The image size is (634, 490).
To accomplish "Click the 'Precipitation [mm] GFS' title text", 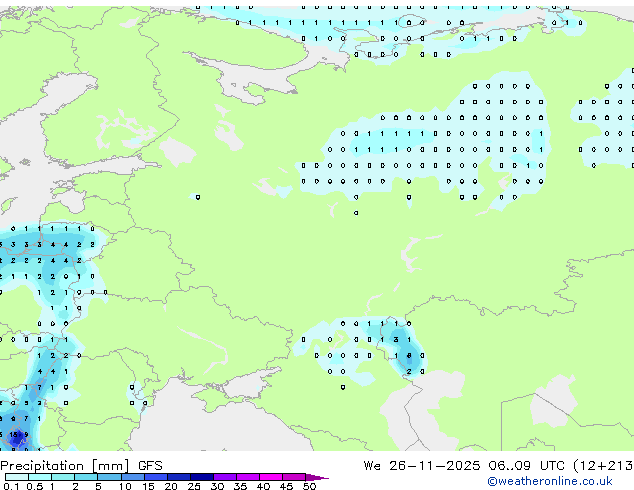I will click(81, 466).
